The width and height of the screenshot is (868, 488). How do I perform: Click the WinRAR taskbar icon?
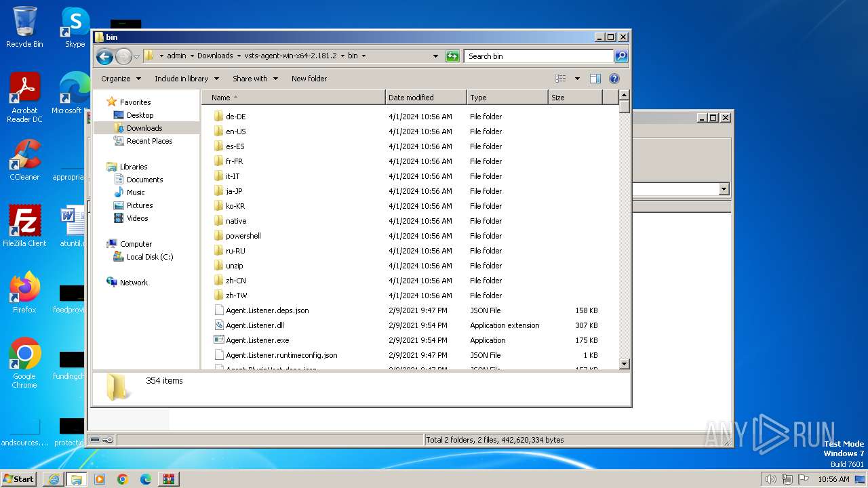point(169,479)
